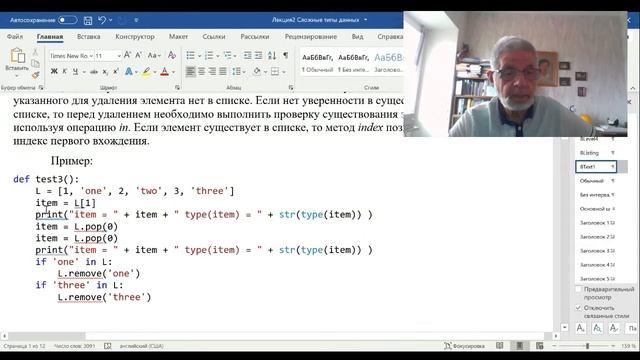This screenshot has width=640, height=360.
Task: Click the Bullets list icon
Action: [x=191, y=55]
